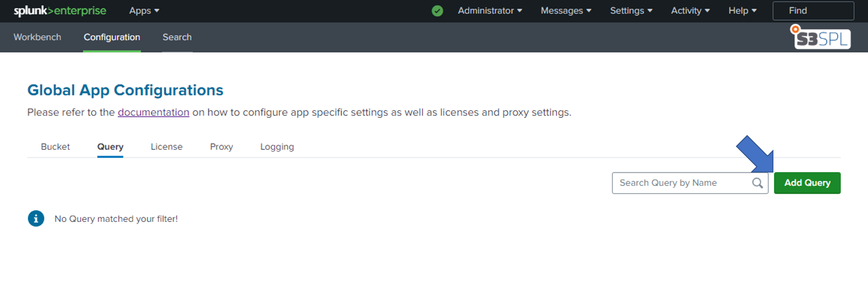Select the License tab
This screenshot has height=296, width=868.
[167, 147]
